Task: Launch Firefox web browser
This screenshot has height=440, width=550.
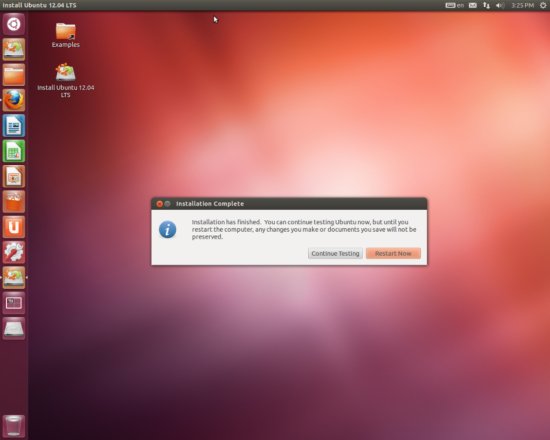Action: pyautogui.click(x=14, y=100)
